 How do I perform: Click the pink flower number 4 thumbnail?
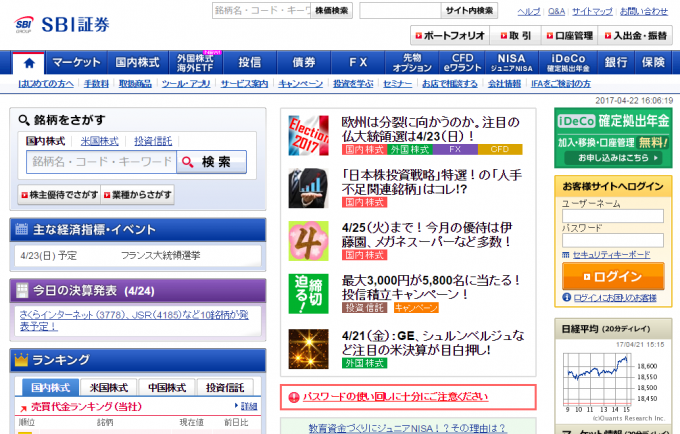(308, 241)
